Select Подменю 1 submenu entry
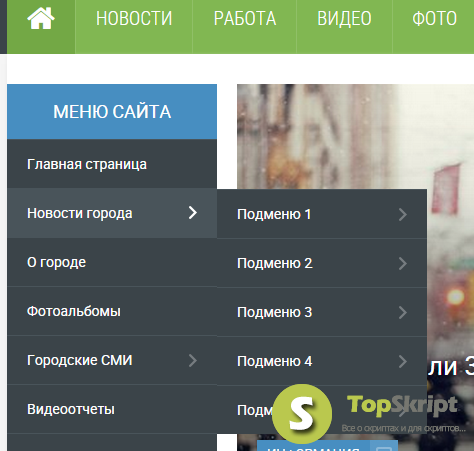 pyautogui.click(x=322, y=214)
